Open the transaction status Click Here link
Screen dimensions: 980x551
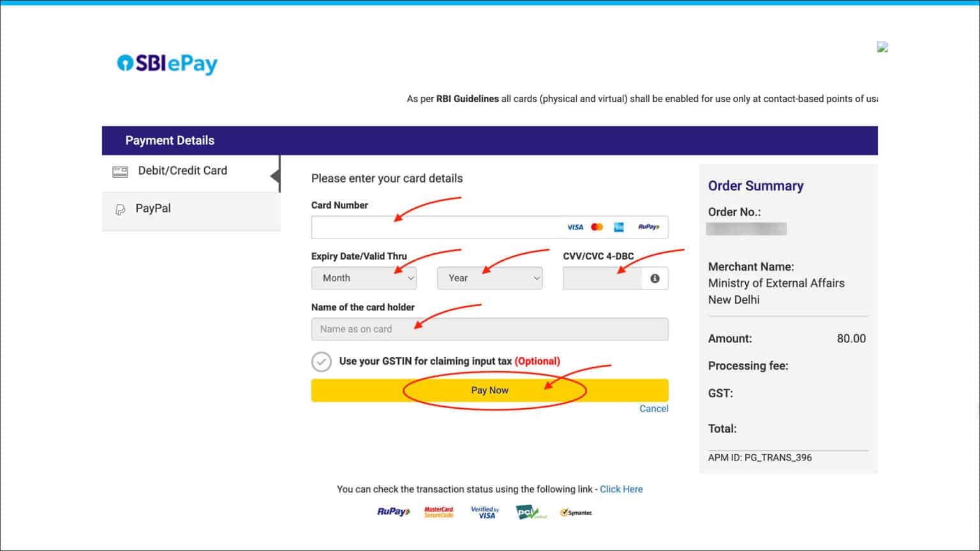point(621,489)
